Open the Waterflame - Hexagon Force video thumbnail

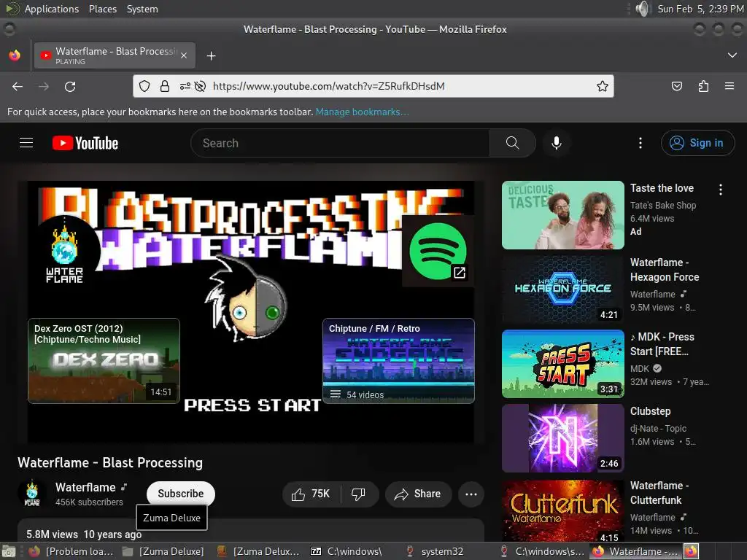(x=562, y=289)
